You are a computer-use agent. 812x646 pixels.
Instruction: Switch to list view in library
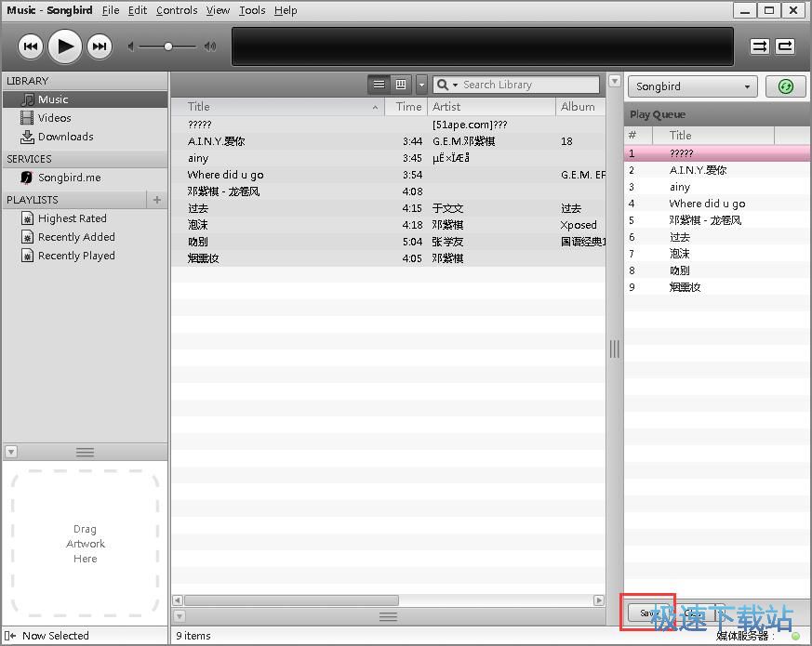[379, 85]
